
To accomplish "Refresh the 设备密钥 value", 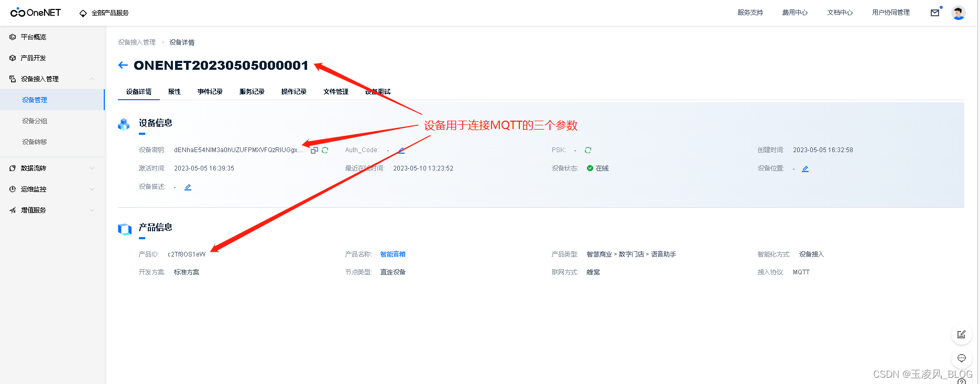I will (325, 150).
